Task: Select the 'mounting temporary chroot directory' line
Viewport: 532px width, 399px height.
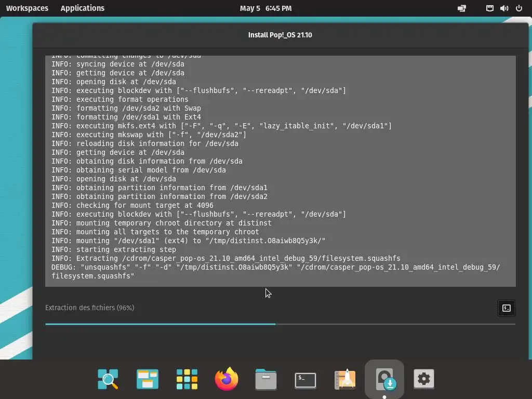Action: coord(162,223)
